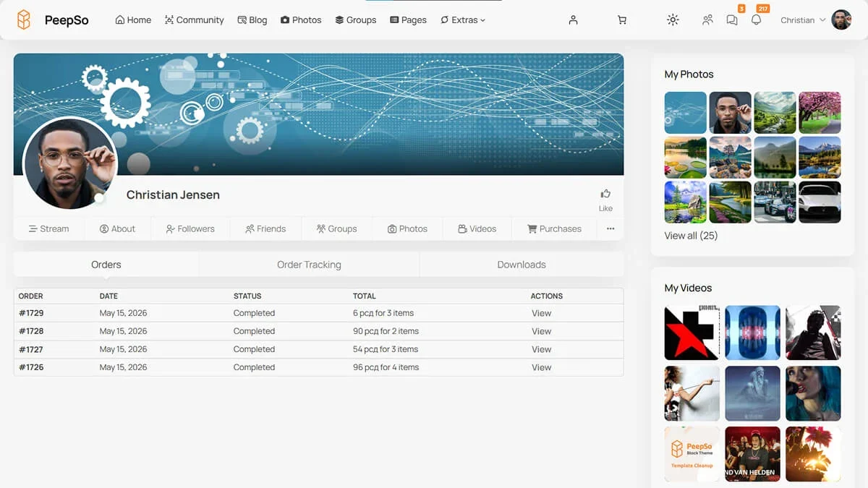View order #1729
The height and width of the screenshot is (488, 868).
(541, 313)
